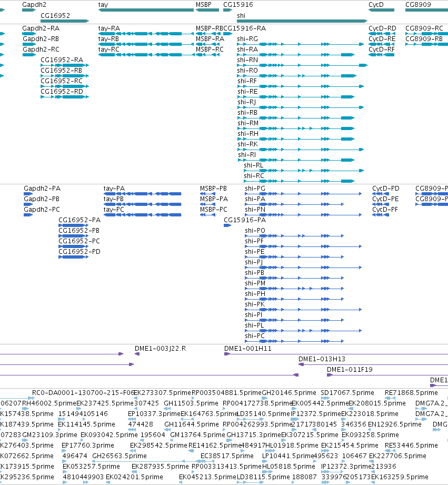Select protein CycD-PF label
This screenshot has width=448, height=485.
click(x=385, y=210)
